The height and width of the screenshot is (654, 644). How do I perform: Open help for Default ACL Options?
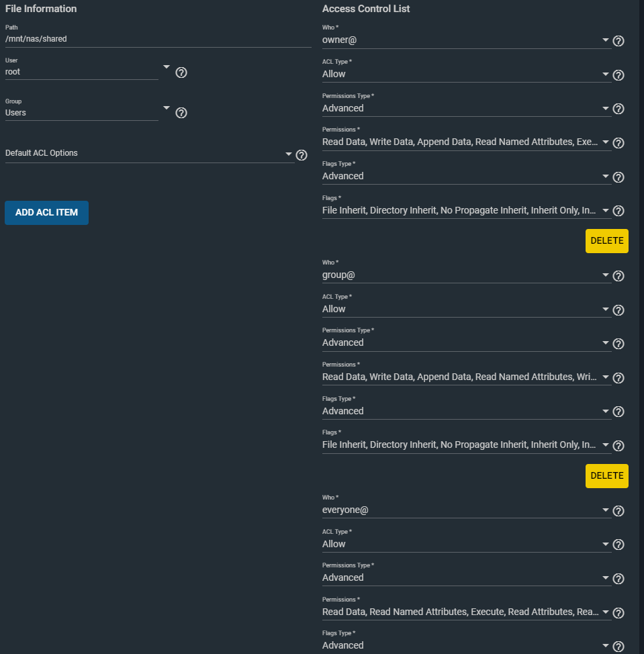pos(302,155)
